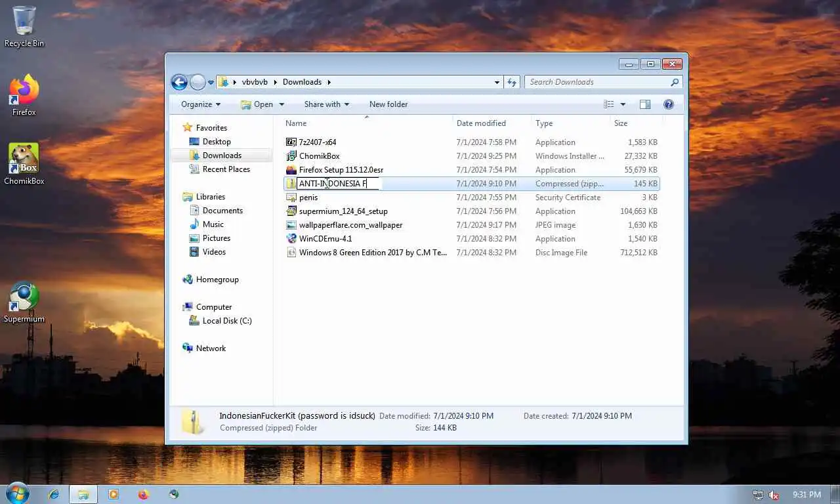Toggle the preview pane
Screen dimensions: 840x504
point(645,104)
